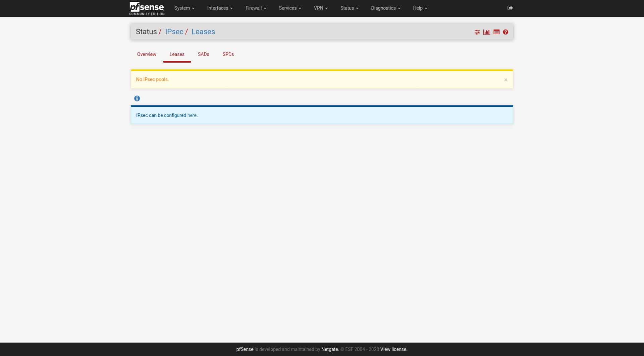Screen dimensions: 644x356
Task: Open the View license footer link
Action: [x=394, y=349]
